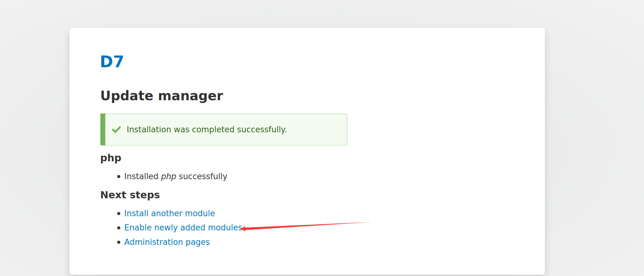Click the green success checkmark icon
Image resolution: width=644 pixels, height=276 pixels.
[x=116, y=130]
